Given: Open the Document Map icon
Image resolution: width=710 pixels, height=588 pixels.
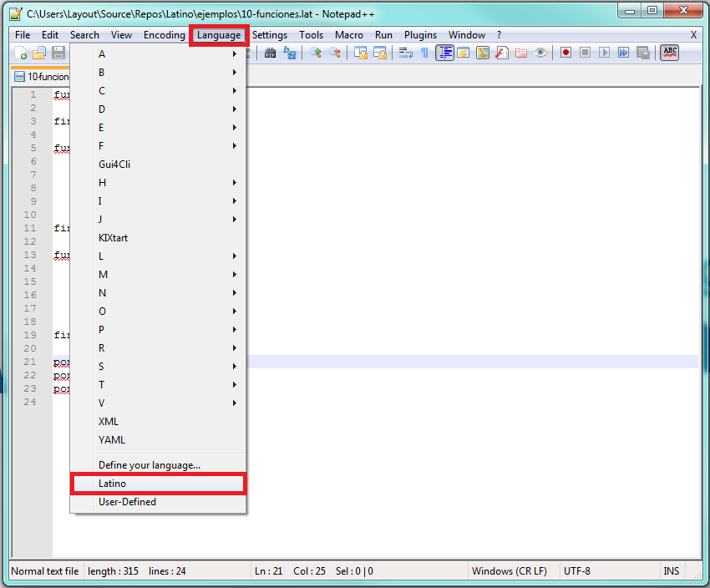Looking at the screenshot, I should click(483, 53).
